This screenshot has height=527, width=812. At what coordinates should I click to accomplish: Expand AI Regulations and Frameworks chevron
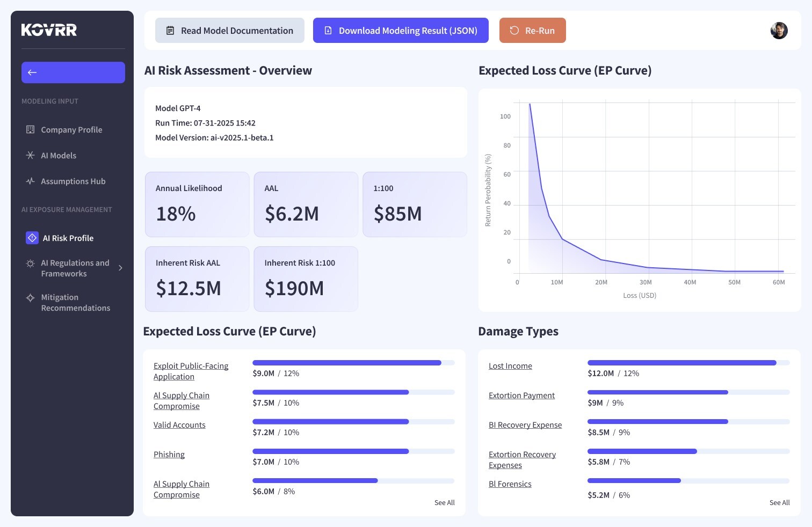click(x=120, y=268)
